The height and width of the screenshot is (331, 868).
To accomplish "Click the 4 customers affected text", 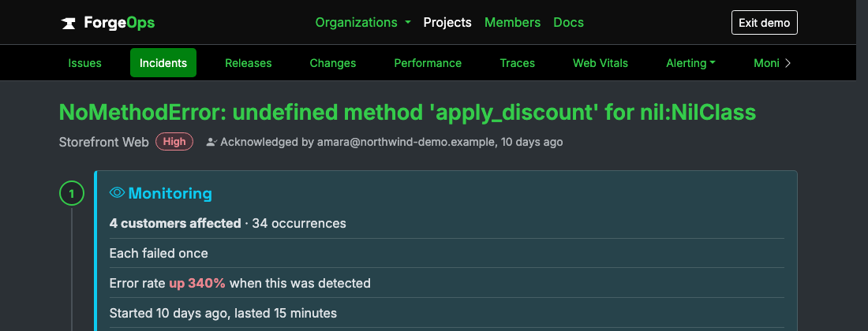I will (175, 223).
